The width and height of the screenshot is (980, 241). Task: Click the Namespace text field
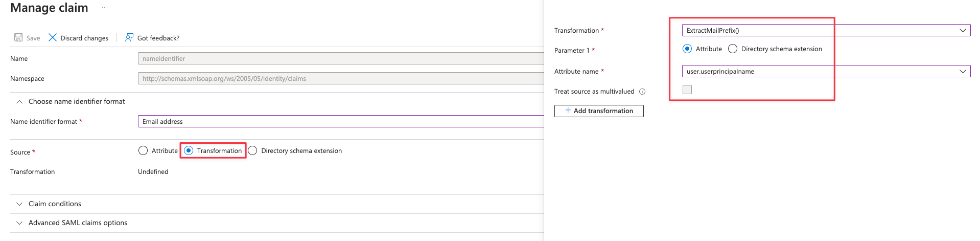[x=340, y=79]
